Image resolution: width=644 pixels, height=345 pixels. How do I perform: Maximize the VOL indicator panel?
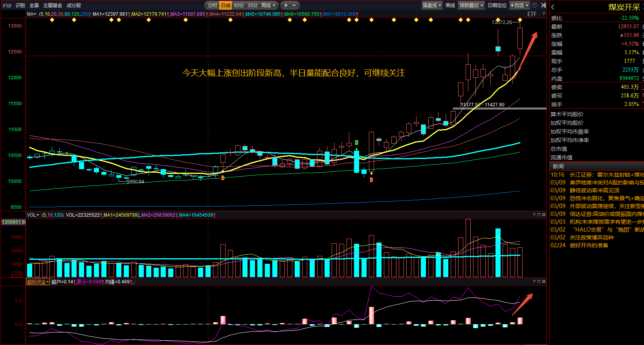coord(539,215)
